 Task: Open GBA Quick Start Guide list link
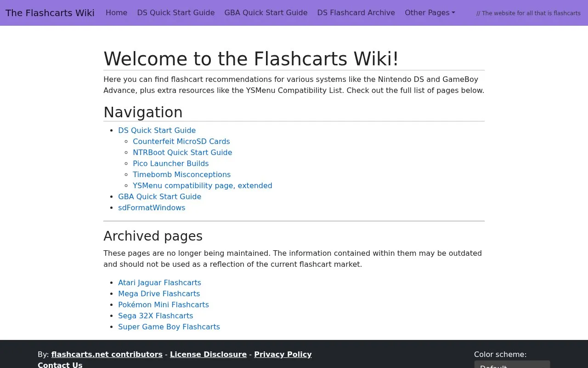point(160,196)
